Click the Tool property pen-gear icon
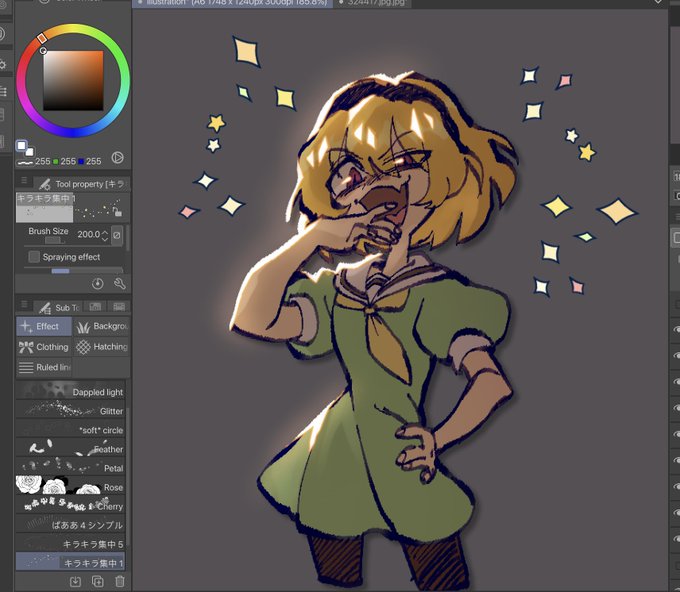This screenshot has width=680, height=592. pos(44,184)
